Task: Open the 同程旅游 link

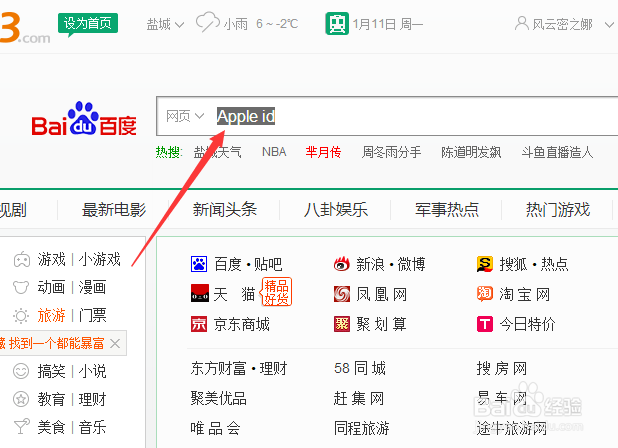Action: 361,428
